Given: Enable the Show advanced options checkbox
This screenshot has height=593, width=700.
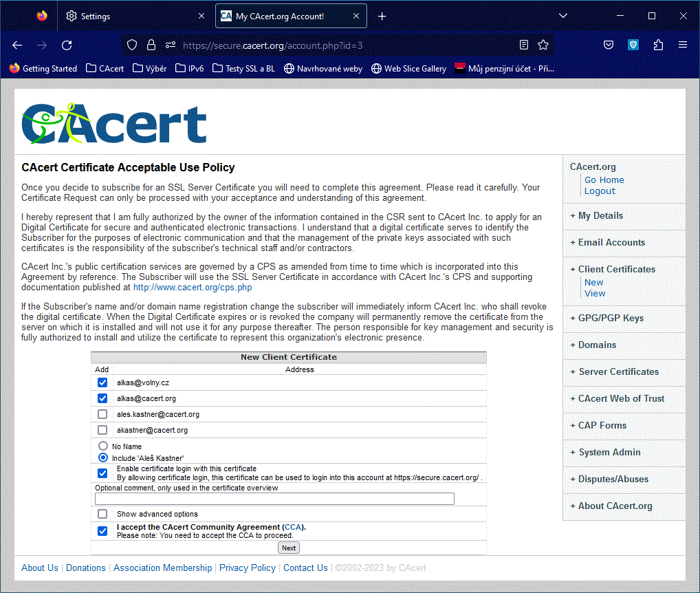Looking at the screenshot, I should click(x=102, y=514).
